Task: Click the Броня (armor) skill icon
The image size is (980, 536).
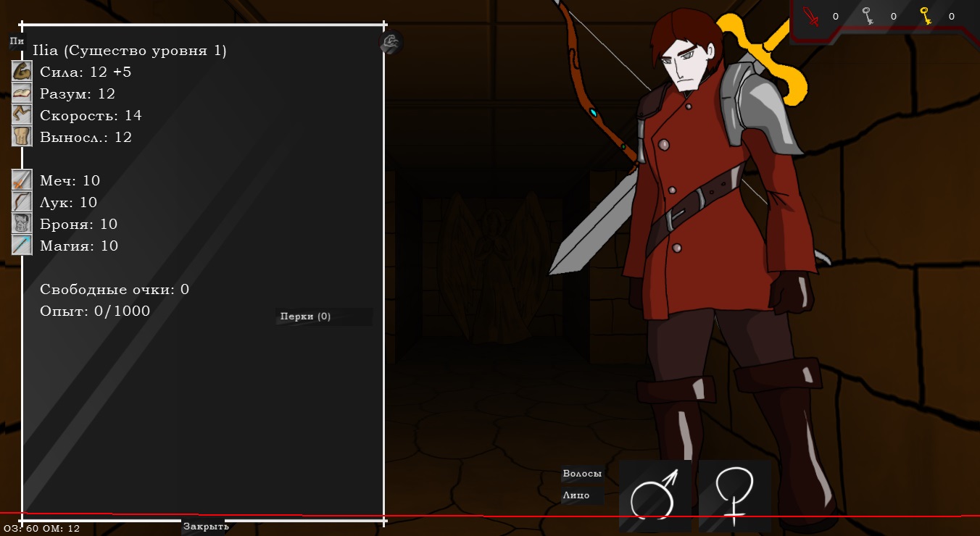Action: 22,223
